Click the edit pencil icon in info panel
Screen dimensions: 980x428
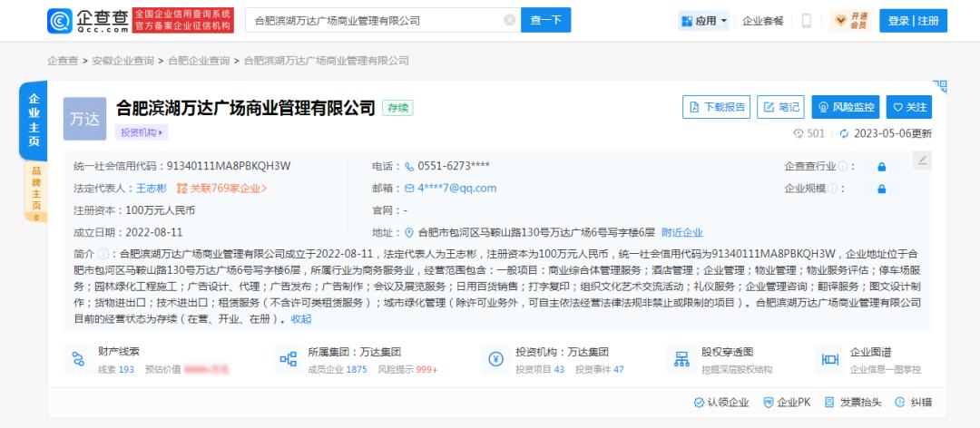(922, 160)
